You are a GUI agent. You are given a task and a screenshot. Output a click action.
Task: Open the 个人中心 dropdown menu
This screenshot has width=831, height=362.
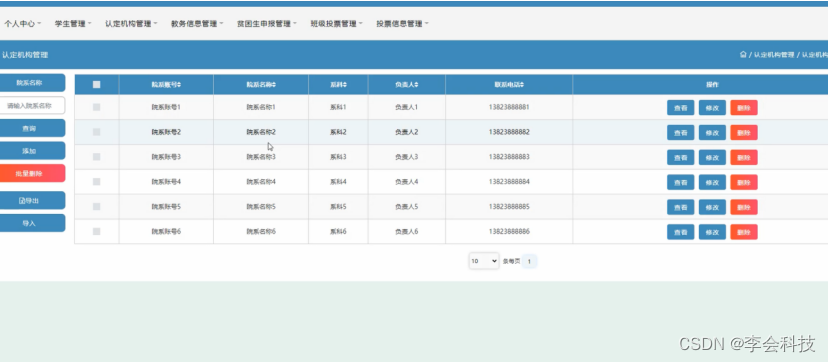22,24
